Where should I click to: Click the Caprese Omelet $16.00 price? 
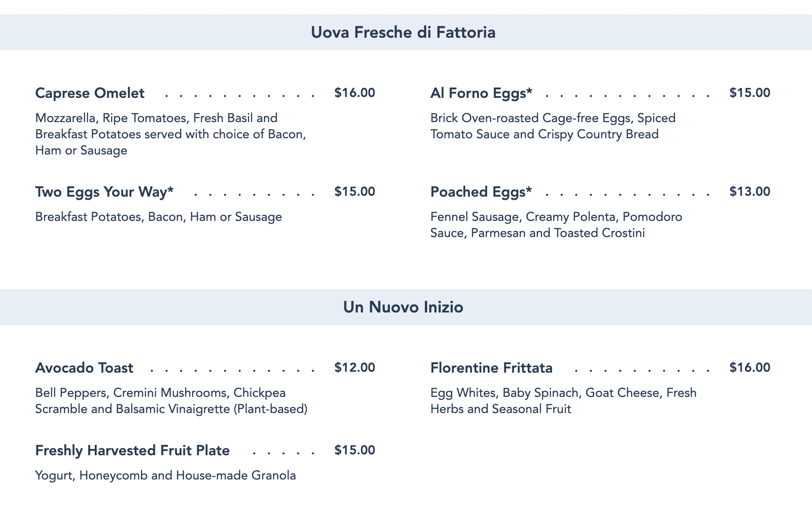pyautogui.click(x=354, y=93)
